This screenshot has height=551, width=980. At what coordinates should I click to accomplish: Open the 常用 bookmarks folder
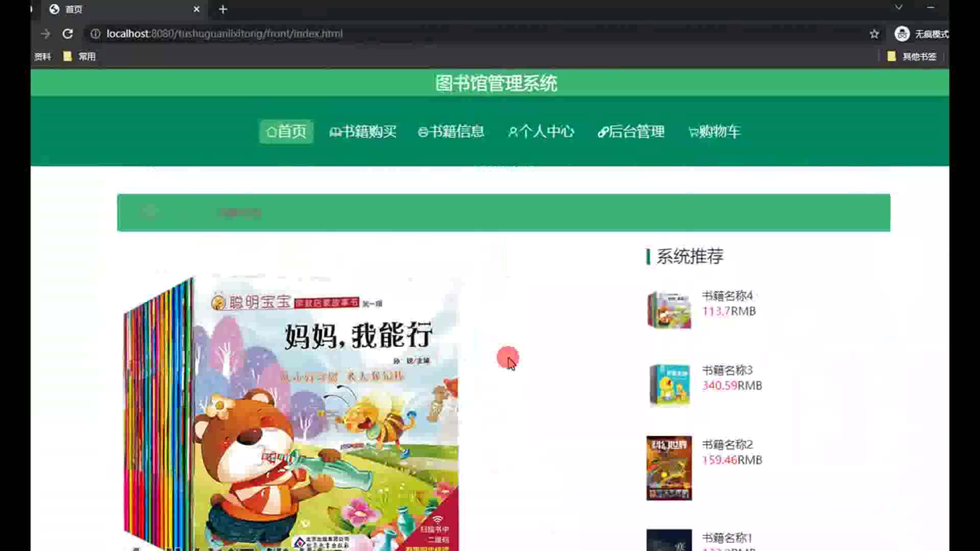click(x=80, y=56)
